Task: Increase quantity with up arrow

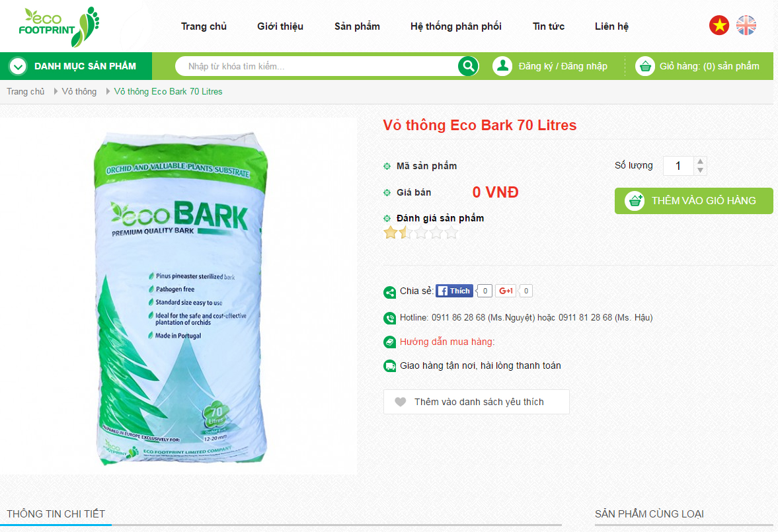Action: coord(700,161)
